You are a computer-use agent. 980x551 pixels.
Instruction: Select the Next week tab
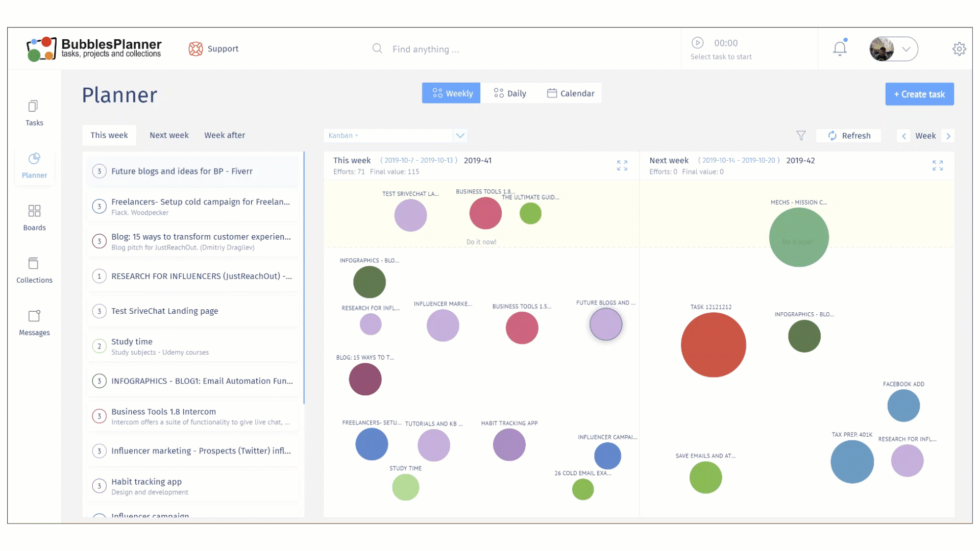tap(169, 135)
